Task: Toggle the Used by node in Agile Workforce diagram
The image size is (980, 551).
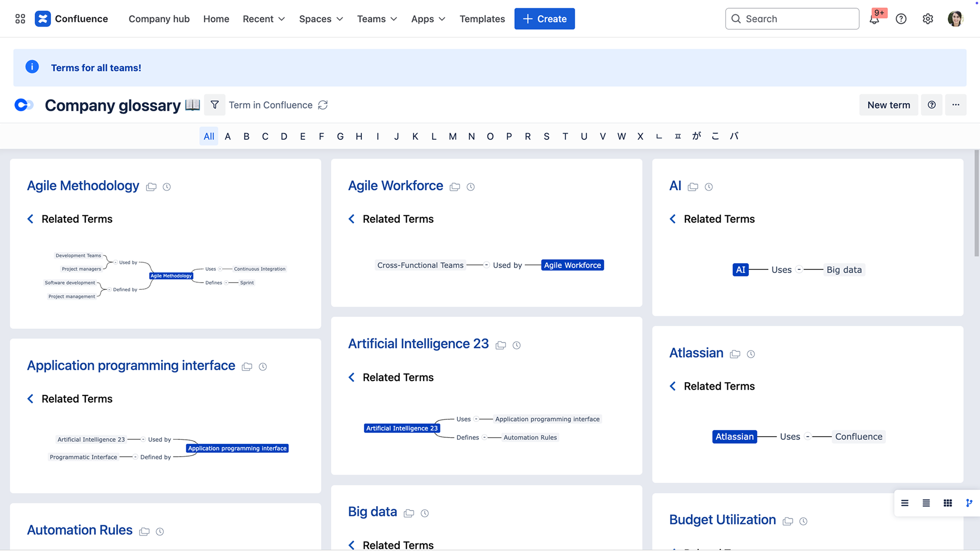Action: pyautogui.click(x=487, y=265)
